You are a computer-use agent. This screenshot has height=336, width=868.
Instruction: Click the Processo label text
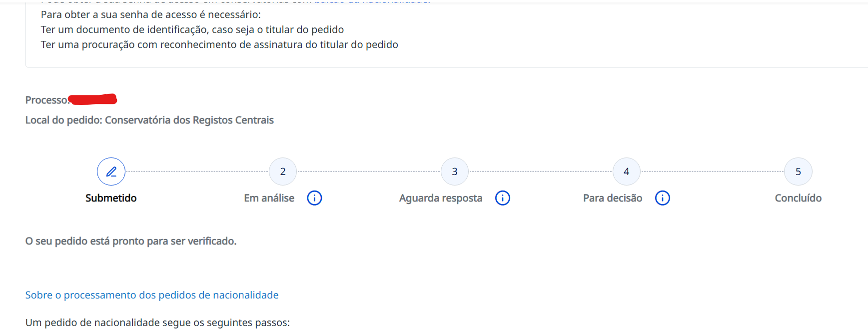(x=47, y=100)
